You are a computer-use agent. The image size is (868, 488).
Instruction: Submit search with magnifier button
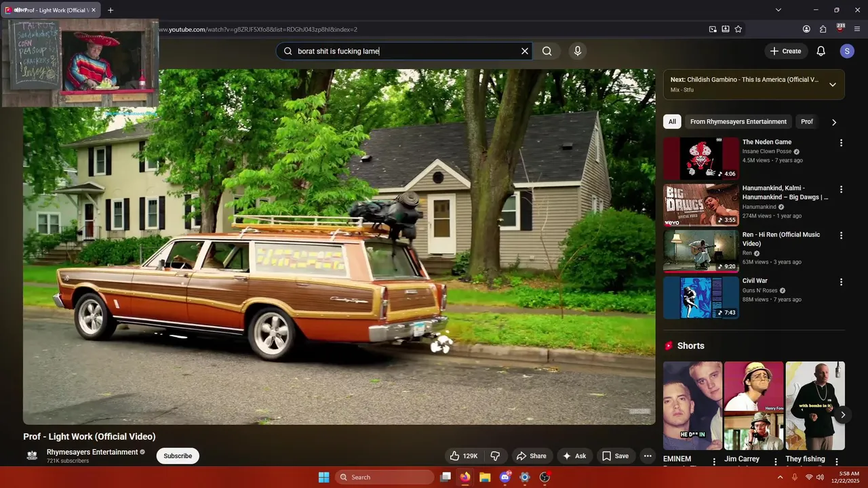point(547,51)
